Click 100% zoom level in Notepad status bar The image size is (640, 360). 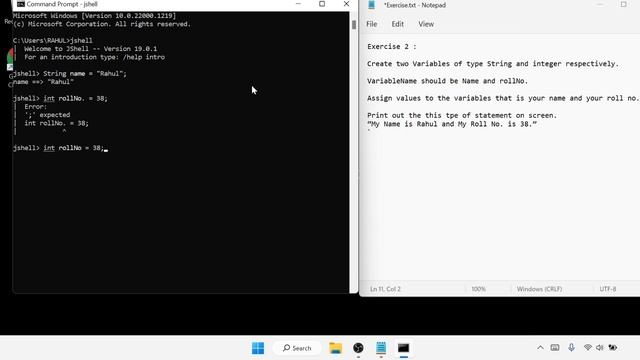(x=478, y=289)
